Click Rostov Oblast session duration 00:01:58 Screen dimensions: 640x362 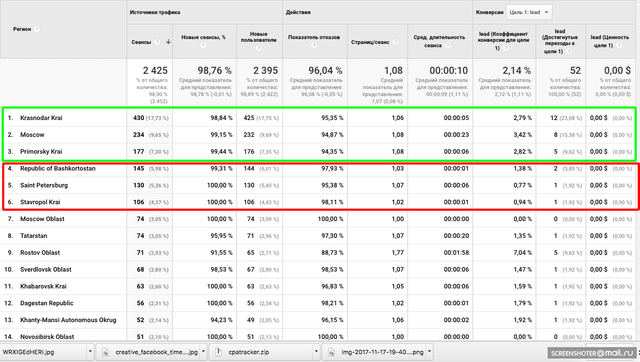(456, 253)
